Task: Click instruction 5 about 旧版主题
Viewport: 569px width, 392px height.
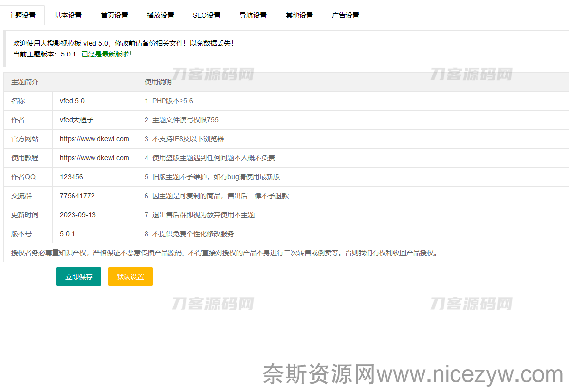Action: [x=212, y=177]
